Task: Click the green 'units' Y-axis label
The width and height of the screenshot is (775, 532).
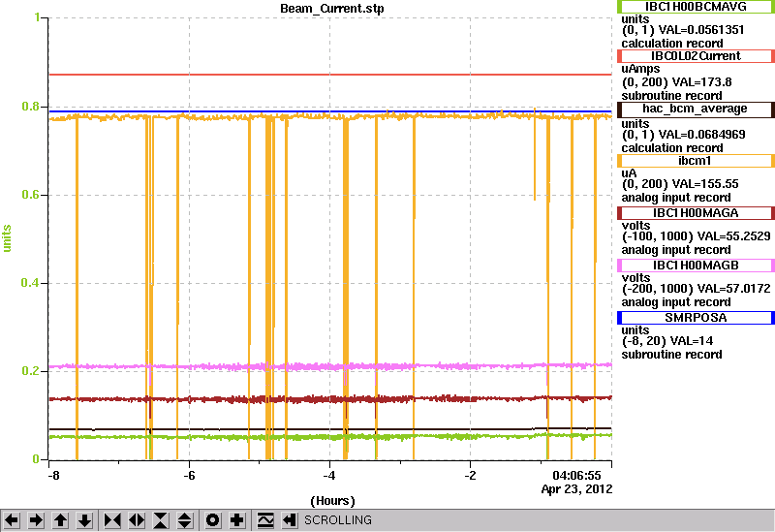Action: point(8,238)
